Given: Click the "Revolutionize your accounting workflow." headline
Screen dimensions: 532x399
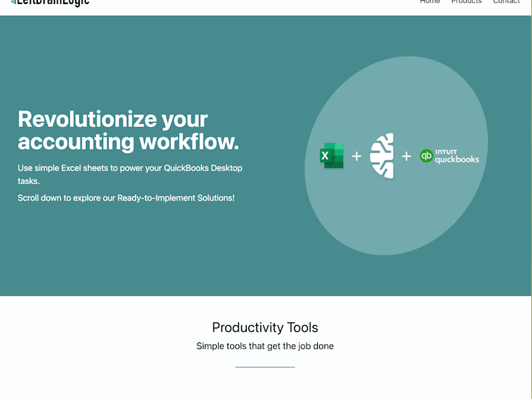Looking at the screenshot, I should pyautogui.click(x=128, y=130).
